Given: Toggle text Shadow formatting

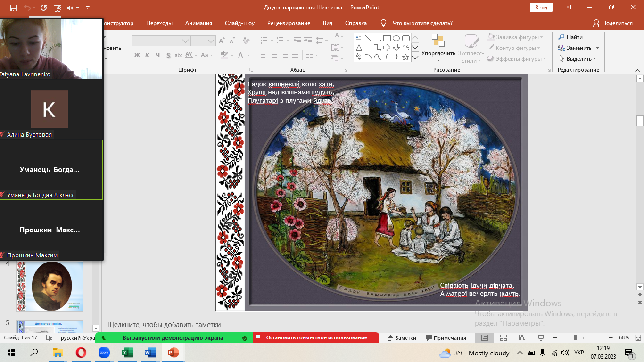Looking at the screenshot, I should click(167, 55).
